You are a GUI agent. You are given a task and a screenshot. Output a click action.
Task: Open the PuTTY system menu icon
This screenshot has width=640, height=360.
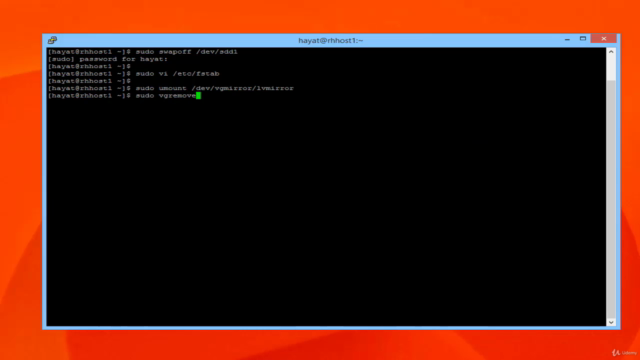[x=52, y=40]
